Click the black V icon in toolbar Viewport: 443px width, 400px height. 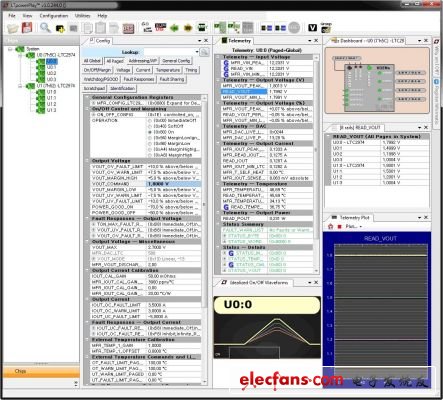(312, 28)
